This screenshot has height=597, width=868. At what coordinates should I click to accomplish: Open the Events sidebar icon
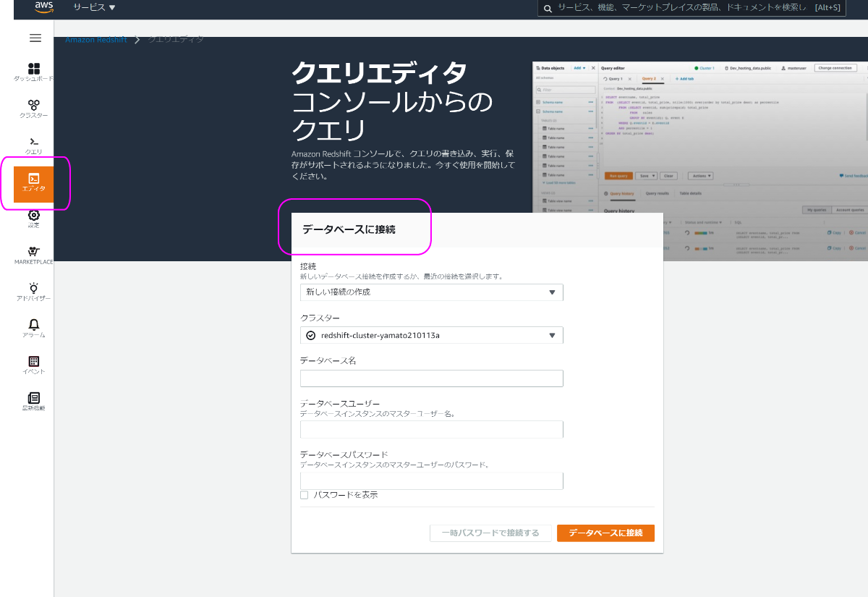33,365
